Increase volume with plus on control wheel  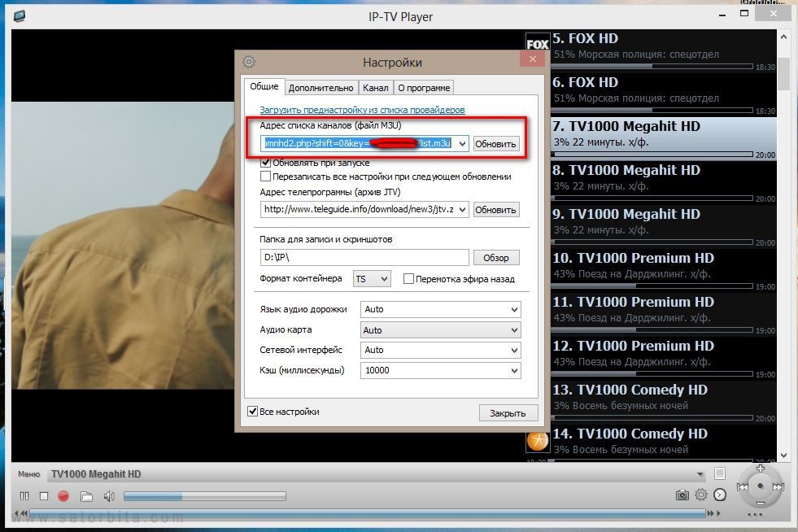(x=761, y=468)
